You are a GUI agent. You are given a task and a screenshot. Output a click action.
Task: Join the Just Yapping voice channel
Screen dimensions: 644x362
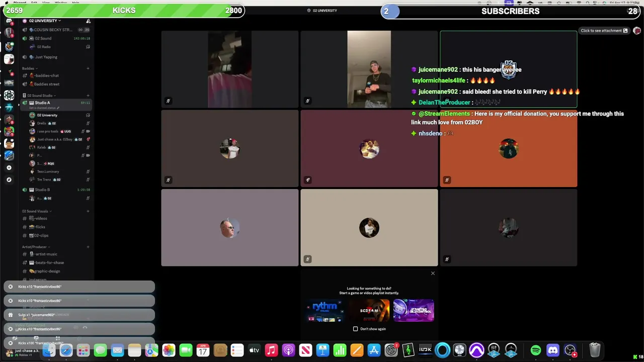click(55, 57)
